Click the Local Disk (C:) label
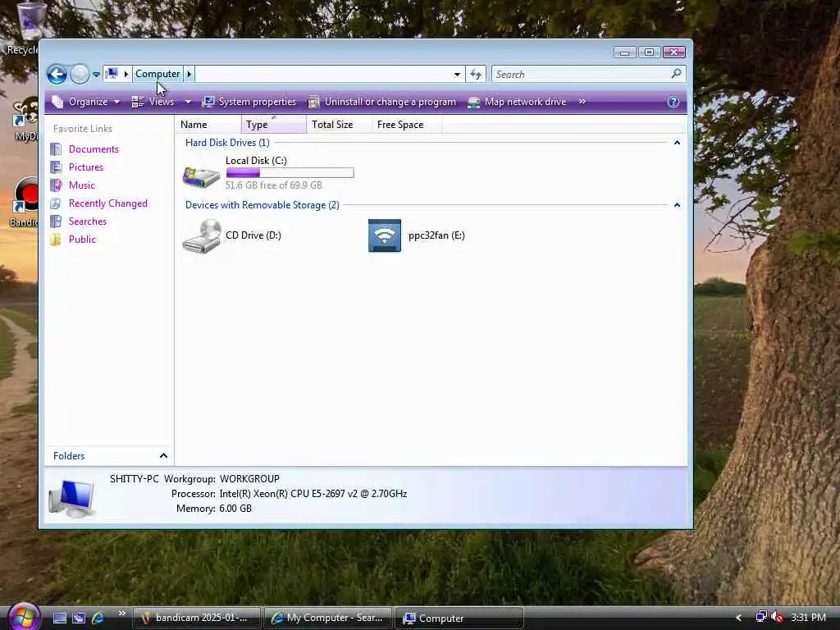Image resolution: width=840 pixels, height=630 pixels. pyautogui.click(x=256, y=160)
